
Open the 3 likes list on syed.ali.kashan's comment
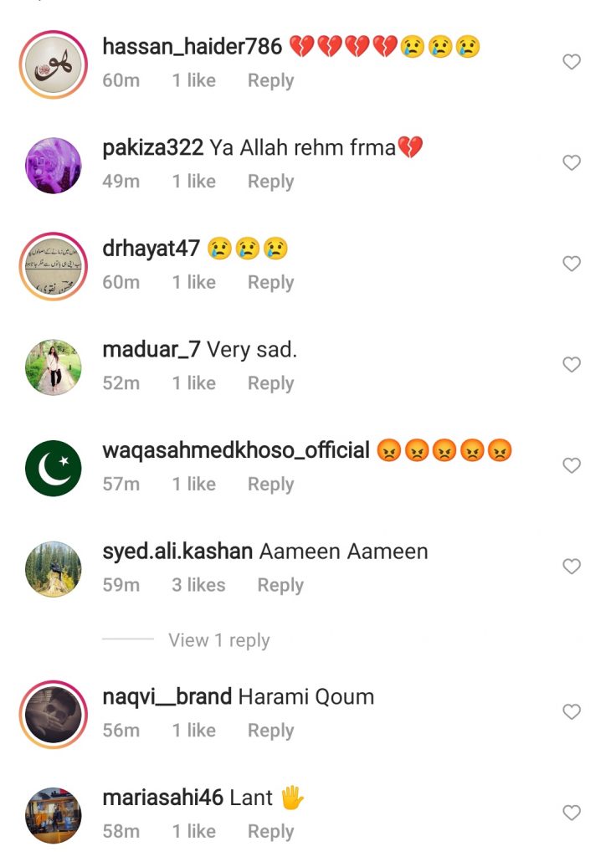[x=198, y=585]
